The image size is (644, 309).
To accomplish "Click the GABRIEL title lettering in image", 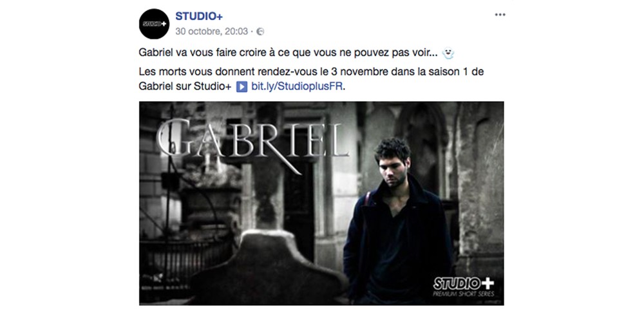I will [252, 138].
